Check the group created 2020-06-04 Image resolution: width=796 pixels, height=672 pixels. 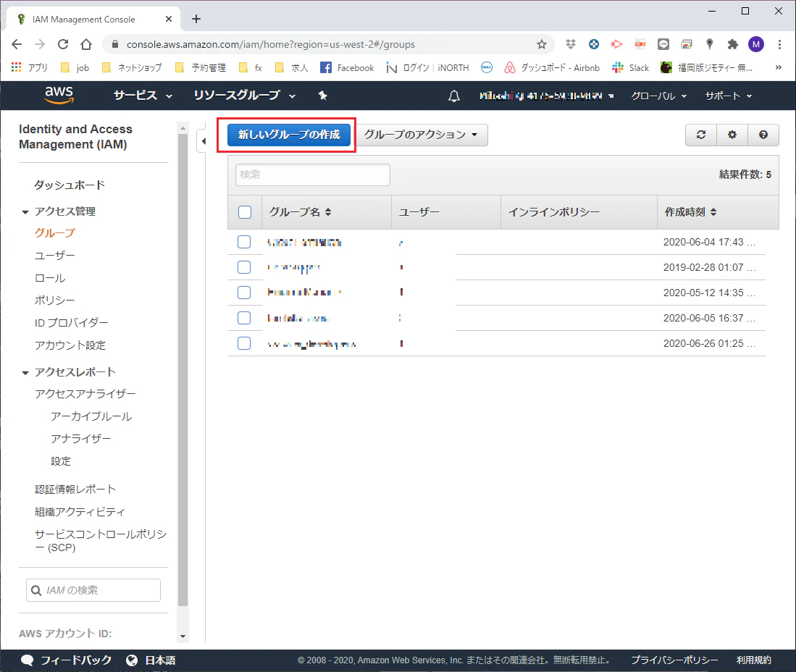[x=244, y=242]
